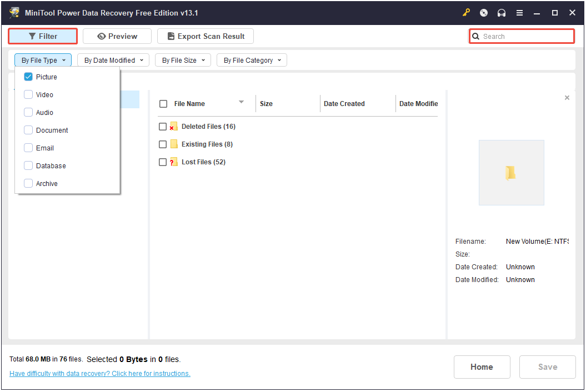The image size is (586, 392).
Task: Open the bootable media disc icon
Action: (484, 13)
